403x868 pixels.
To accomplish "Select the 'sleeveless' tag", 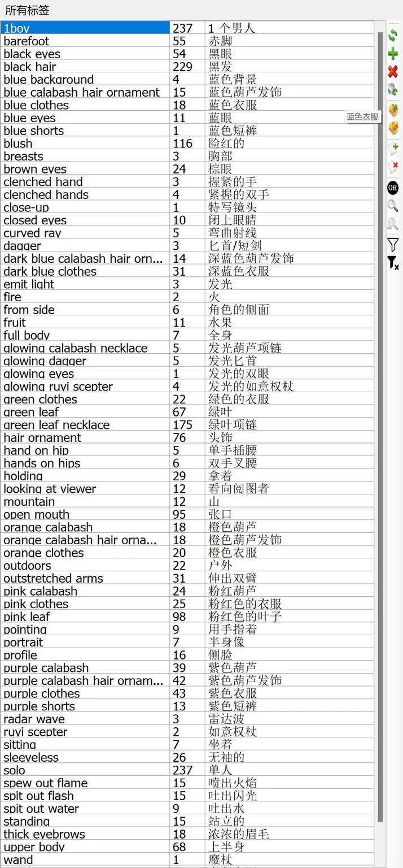I will 31,757.
